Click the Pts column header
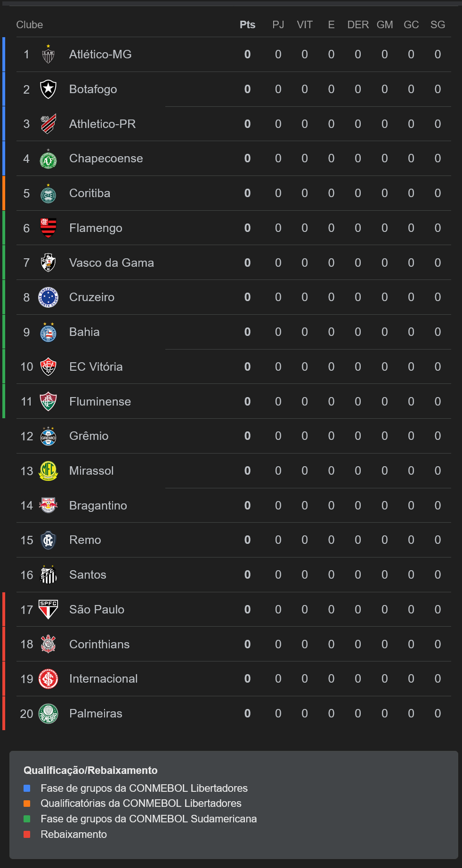The height and width of the screenshot is (868, 462). (247, 25)
